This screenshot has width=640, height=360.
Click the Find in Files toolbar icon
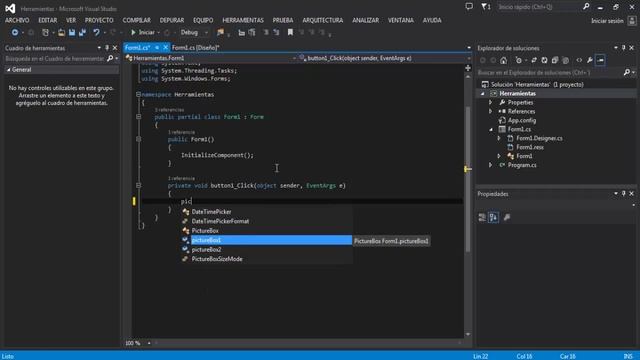pyautogui.click(x=220, y=33)
